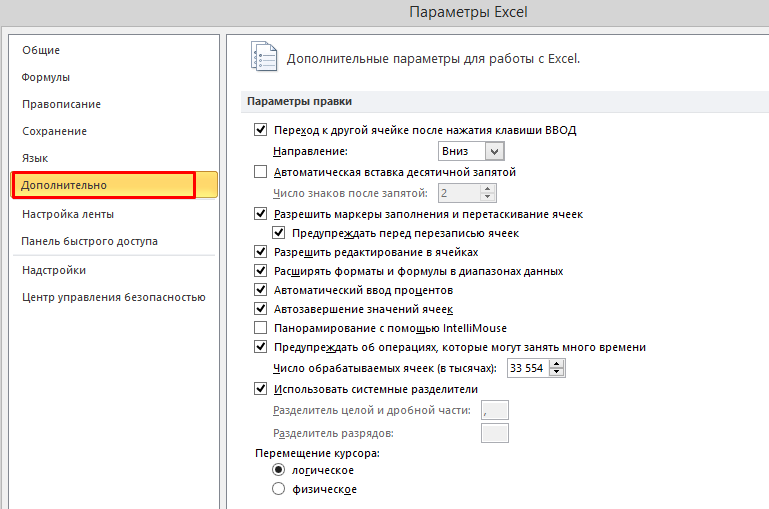This screenshot has height=509, width=769.
Task: Toggle Переход к другой ячейке после ВВОД
Action: pyautogui.click(x=260, y=130)
